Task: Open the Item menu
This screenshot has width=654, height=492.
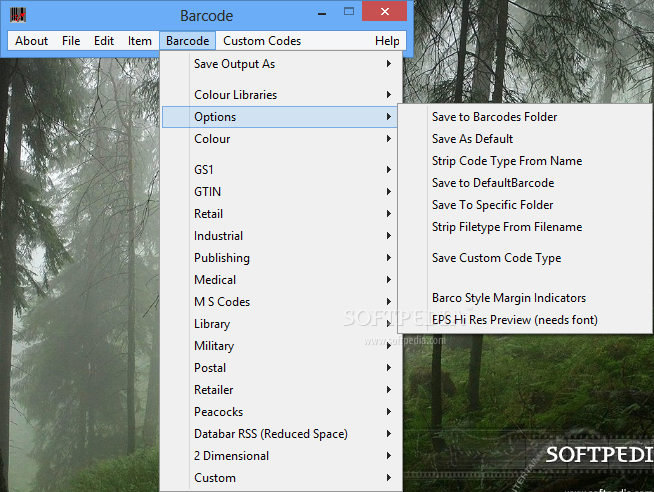Action: pyautogui.click(x=140, y=41)
